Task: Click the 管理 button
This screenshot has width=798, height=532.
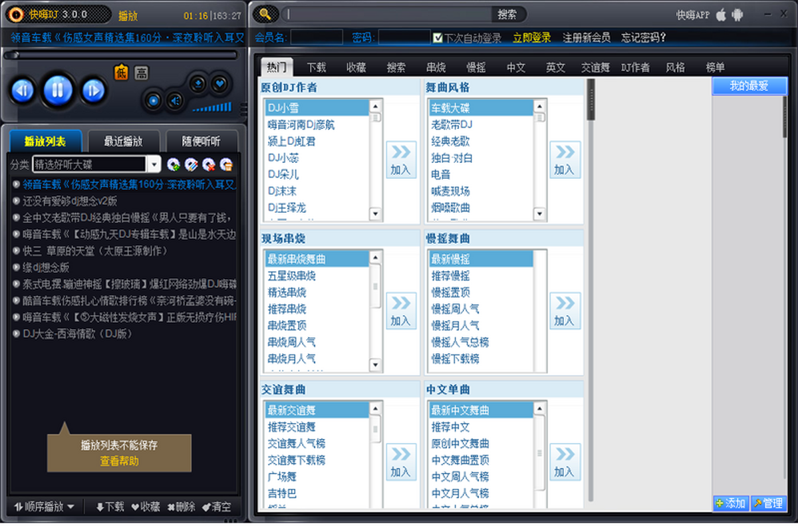Action: click(x=767, y=503)
